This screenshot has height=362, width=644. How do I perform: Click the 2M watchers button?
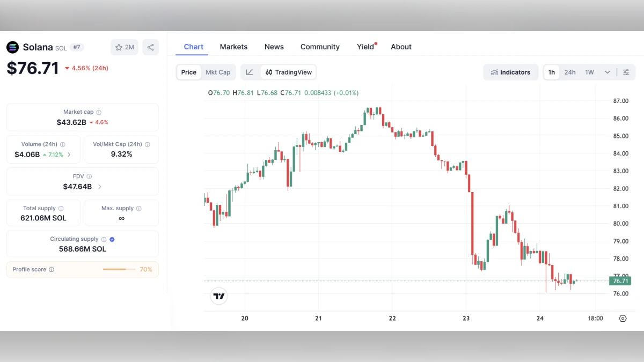(x=125, y=47)
